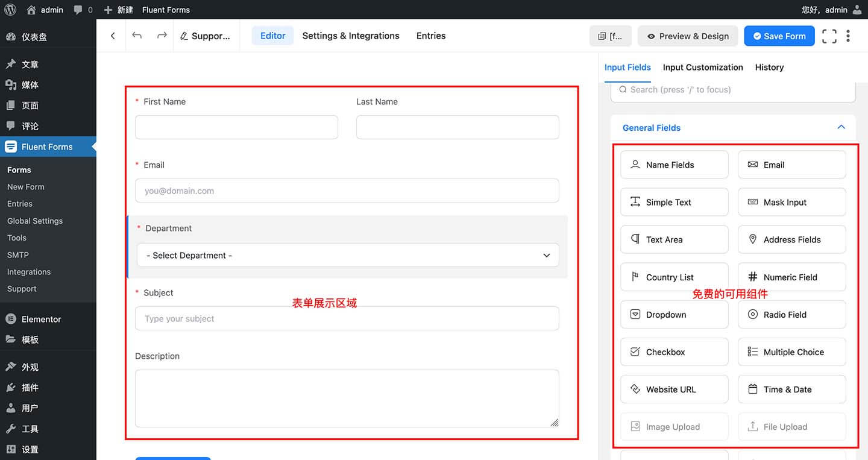868x460 pixels.
Task: Open the 您好, admin user menu
Action: pyautogui.click(x=832, y=10)
